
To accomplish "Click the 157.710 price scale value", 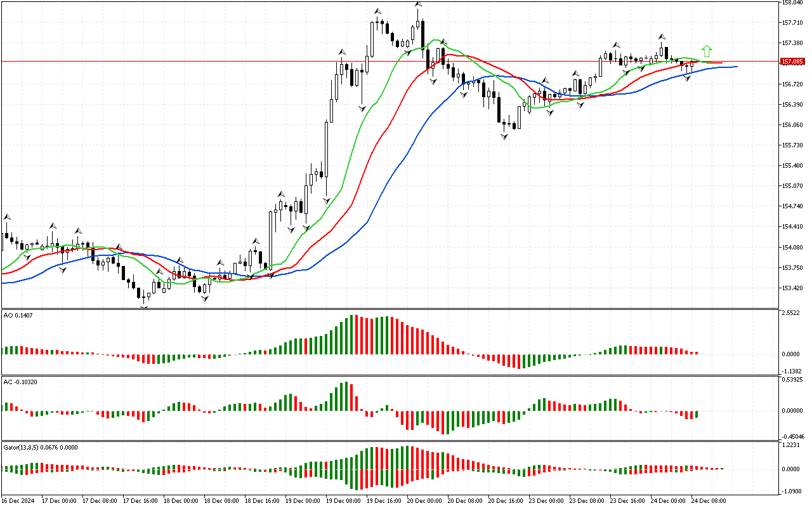I will [794, 23].
